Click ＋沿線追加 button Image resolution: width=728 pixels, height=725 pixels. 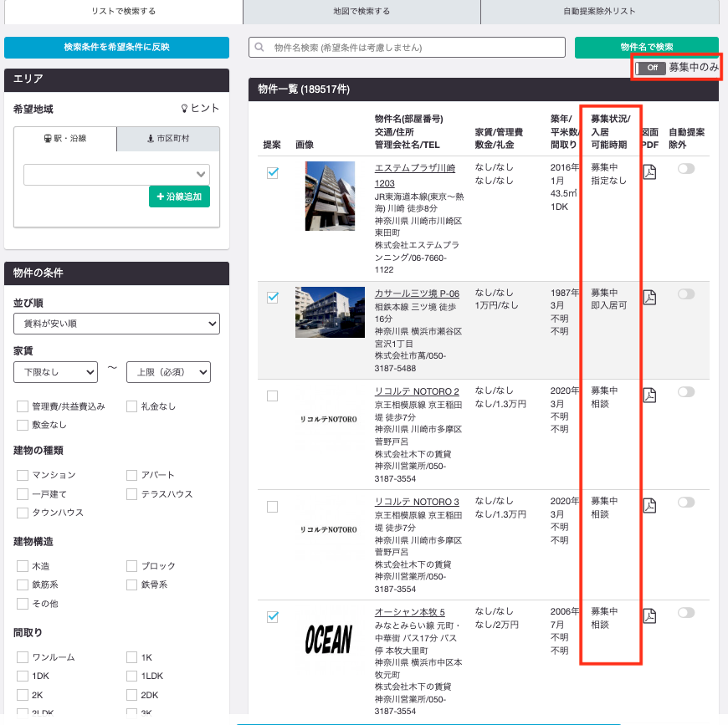point(179,197)
